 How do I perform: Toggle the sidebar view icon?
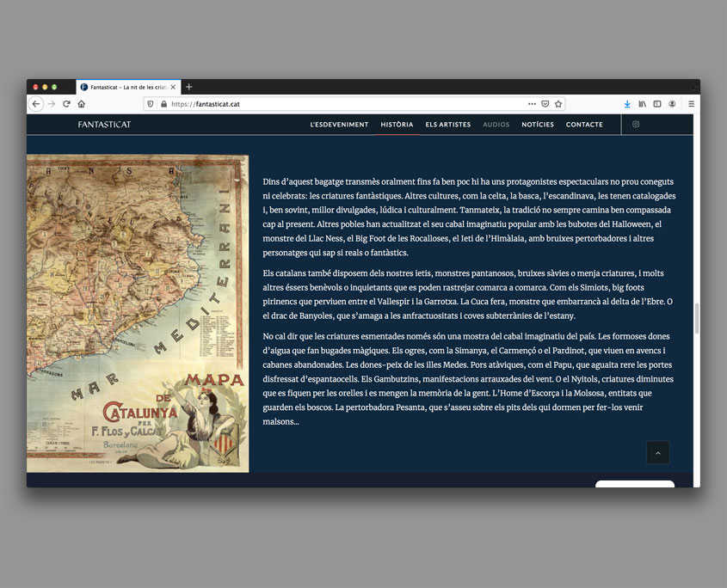[x=657, y=104]
